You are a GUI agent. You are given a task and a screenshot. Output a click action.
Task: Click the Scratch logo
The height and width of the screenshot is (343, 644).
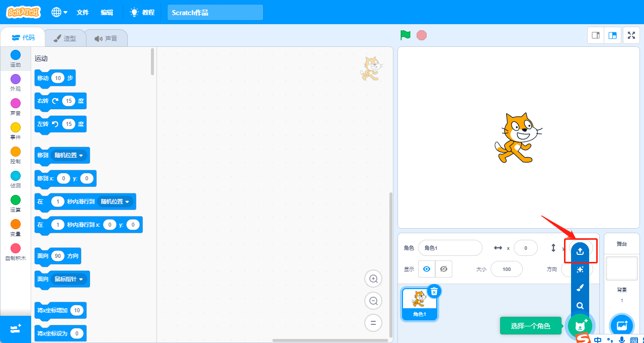click(23, 12)
